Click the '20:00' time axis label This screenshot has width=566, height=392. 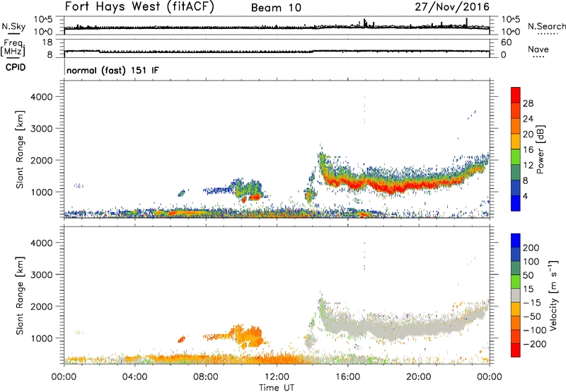pyautogui.click(x=418, y=377)
